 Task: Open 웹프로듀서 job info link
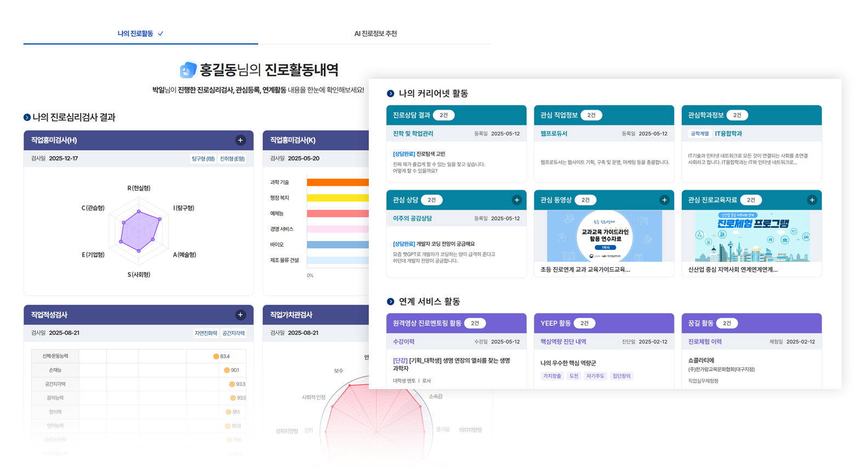pos(554,134)
